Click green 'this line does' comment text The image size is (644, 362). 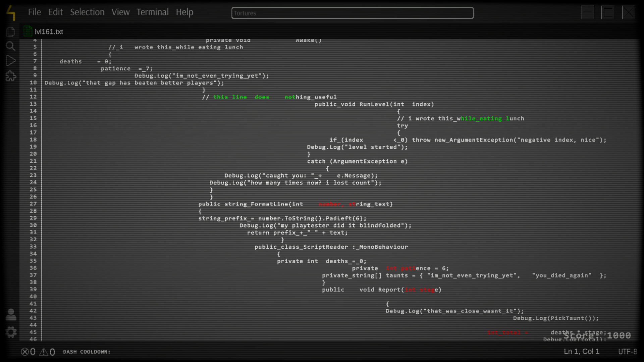(241, 97)
